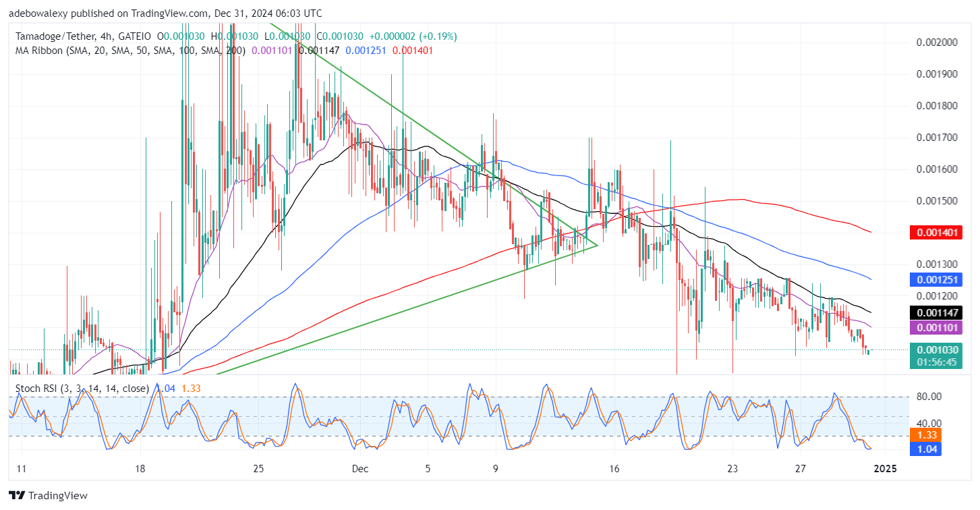Click the 16 date on time axis
This screenshot has width=980, height=510.
[x=614, y=468]
